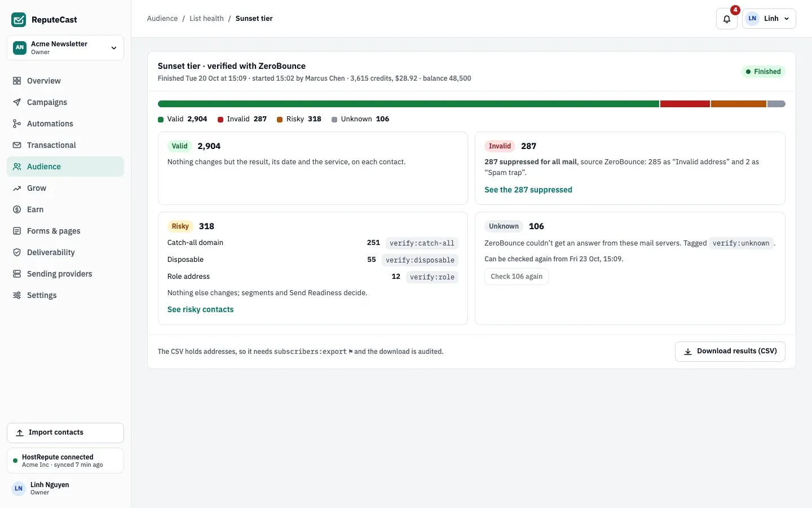Open the Linh user menu chevron

[787, 19]
